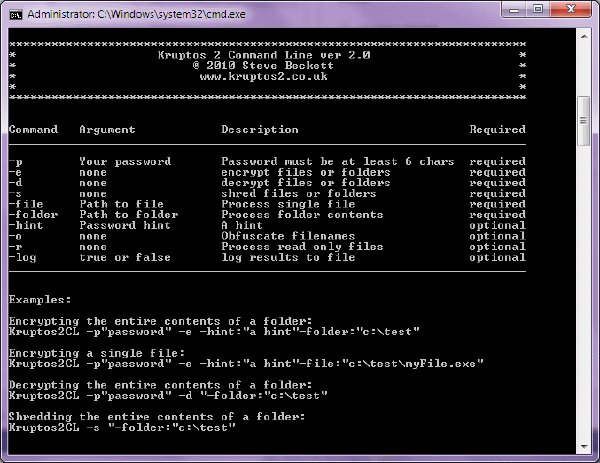This screenshot has width=600, height=463.
Task: Click the vertical scrollbar thumb
Action: tap(584, 121)
